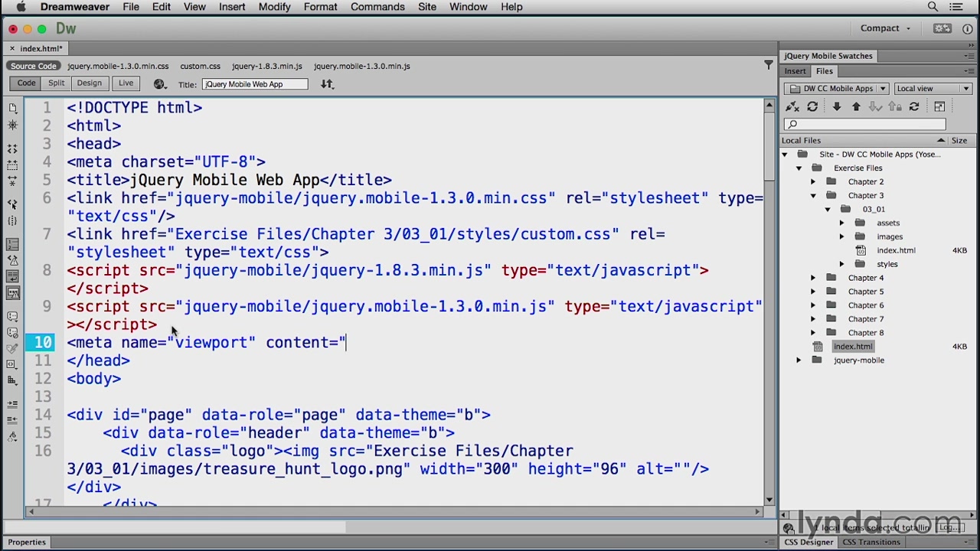Toggle Live view button
The width and height of the screenshot is (980, 551).
(x=126, y=83)
